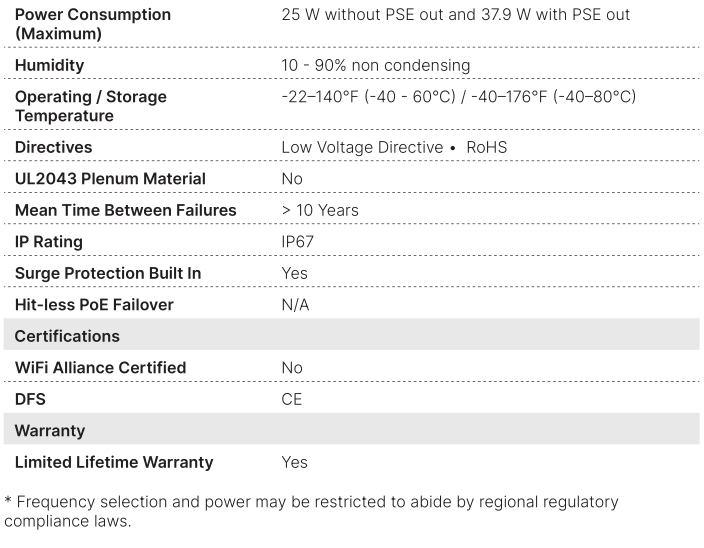Click the Warranty section header

(49, 430)
